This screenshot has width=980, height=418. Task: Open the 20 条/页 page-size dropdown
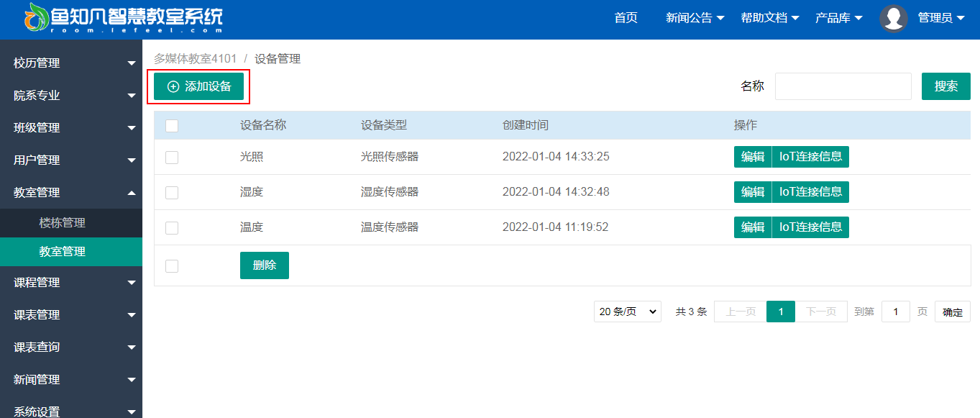(x=628, y=312)
